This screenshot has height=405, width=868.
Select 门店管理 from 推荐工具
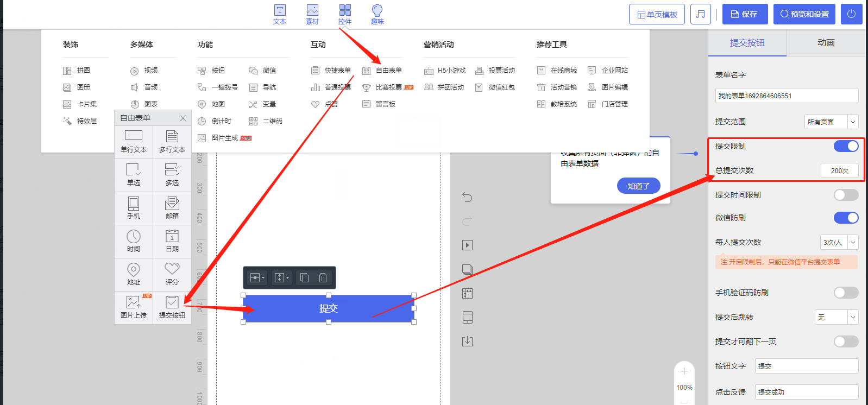(608, 104)
